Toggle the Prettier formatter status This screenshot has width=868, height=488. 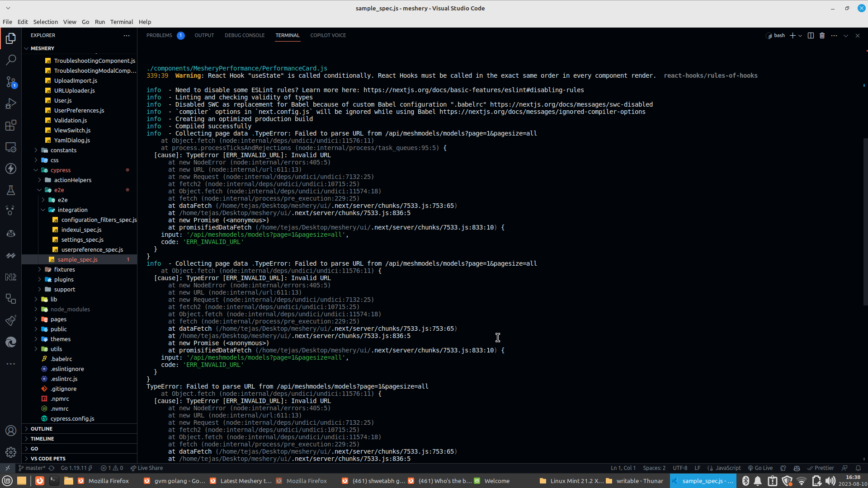click(821, 468)
